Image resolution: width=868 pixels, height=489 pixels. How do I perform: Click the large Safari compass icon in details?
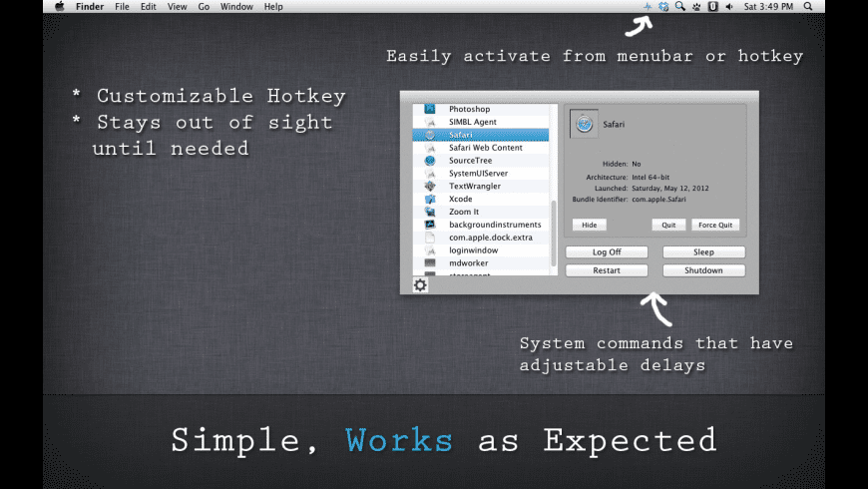[x=584, y=124]
